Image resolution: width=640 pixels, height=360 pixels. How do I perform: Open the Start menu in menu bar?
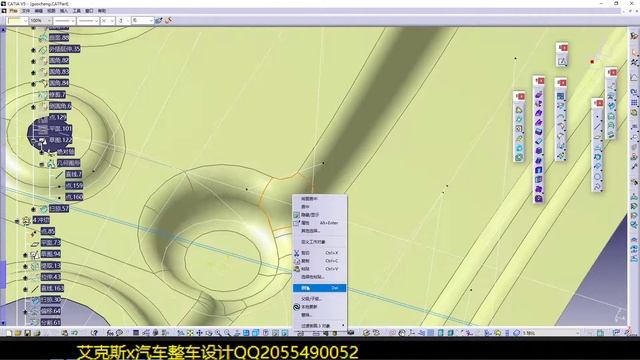(13, 11)
